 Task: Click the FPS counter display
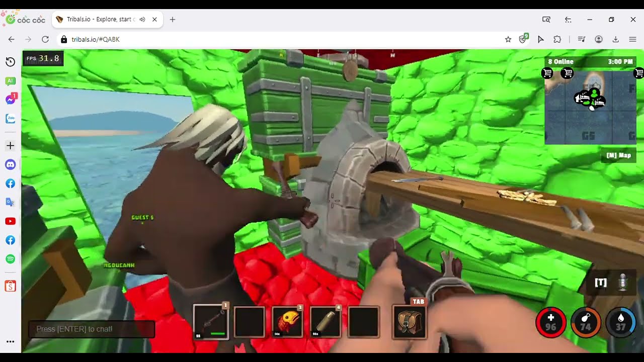click(43, 58)
